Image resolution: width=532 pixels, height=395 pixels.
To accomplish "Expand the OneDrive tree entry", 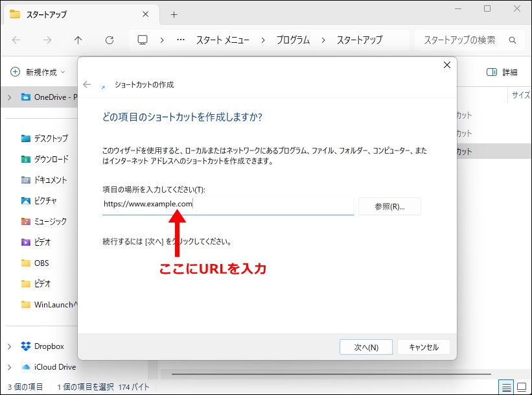I will click(x=11, y=97).
